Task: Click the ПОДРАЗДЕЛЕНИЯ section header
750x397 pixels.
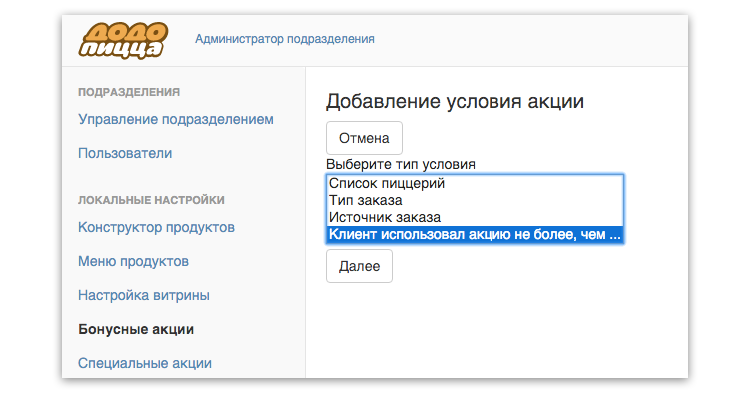Action: (129, 92)
